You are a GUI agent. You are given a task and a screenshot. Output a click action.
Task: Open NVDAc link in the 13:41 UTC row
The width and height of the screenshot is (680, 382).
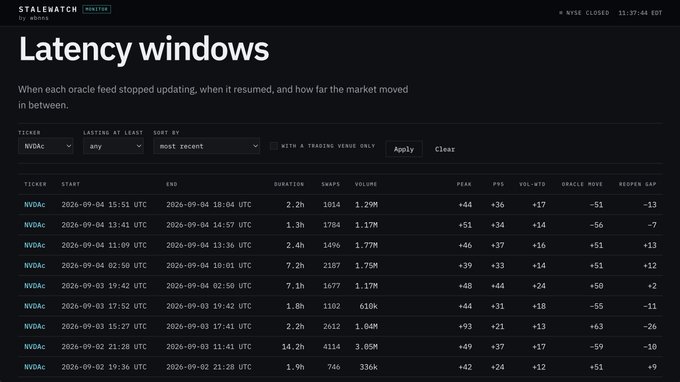35,225
